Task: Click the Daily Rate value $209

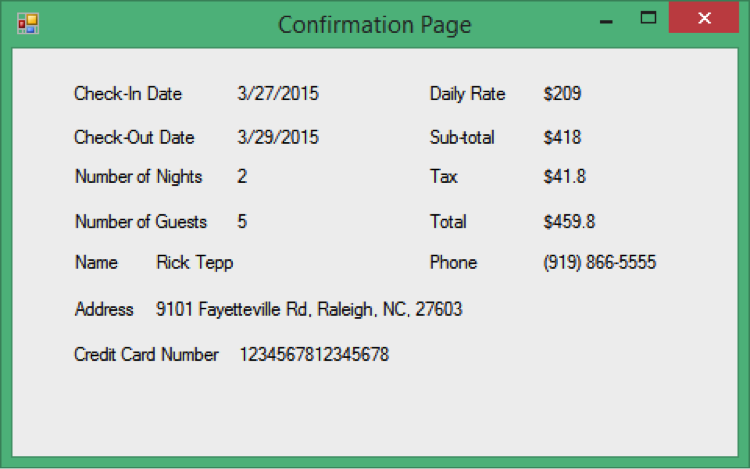Action: 562,94
